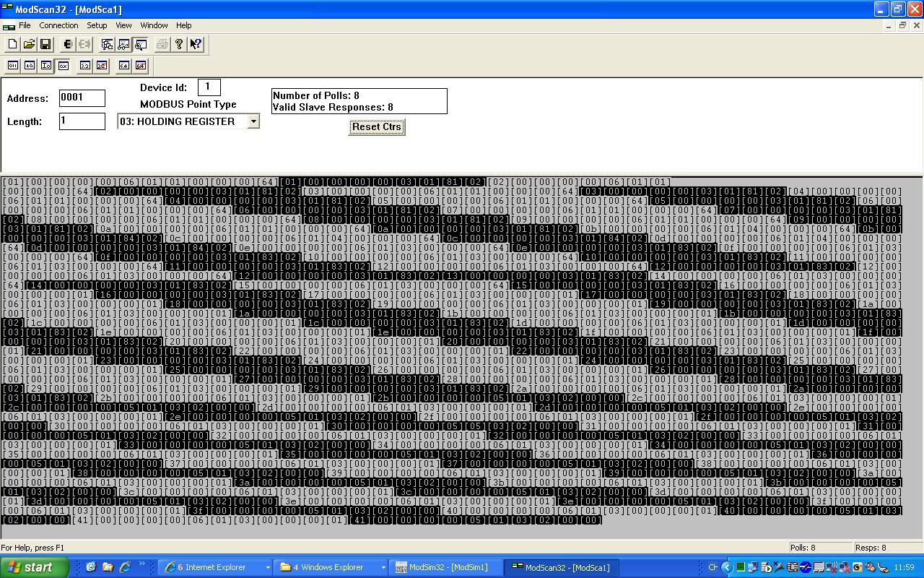This screenshot has height=578, width=924.
Task: Click the Device Id input field
Action: tap(209, 87)
